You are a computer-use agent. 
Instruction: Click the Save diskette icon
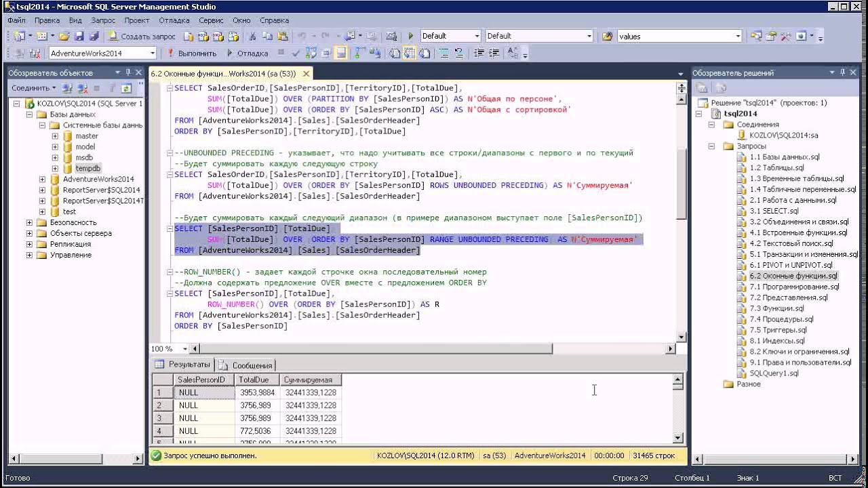79,36
